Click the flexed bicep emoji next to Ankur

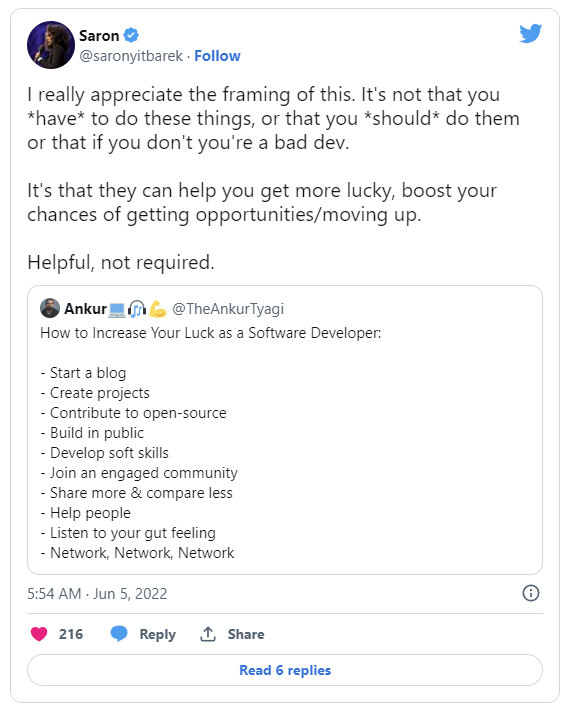point(158,309)
